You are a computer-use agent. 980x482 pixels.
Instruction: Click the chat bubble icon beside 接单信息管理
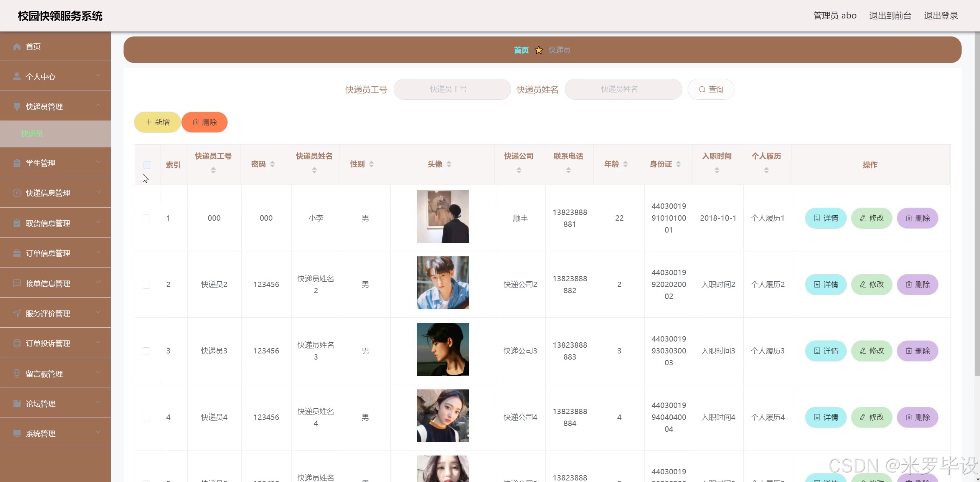tap(17, 284)
